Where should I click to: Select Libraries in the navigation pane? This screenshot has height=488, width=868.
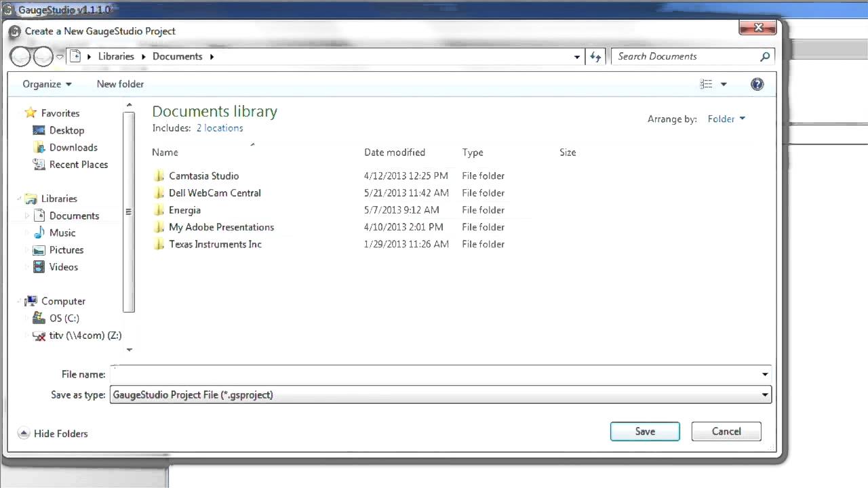59,199
